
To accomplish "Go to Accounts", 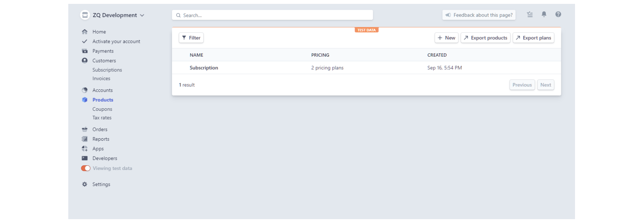I will (x=102, y=90).
